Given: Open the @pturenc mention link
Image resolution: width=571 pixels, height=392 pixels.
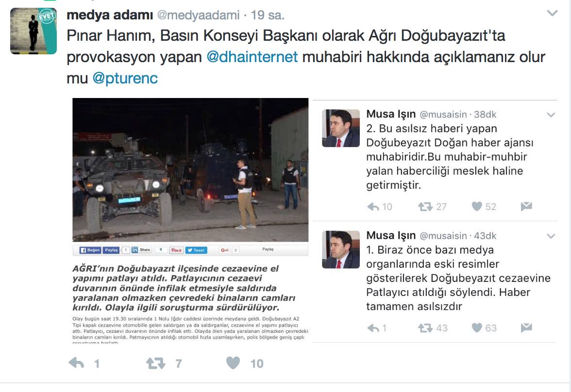Looking at the screenshot, I should [125, 78].
